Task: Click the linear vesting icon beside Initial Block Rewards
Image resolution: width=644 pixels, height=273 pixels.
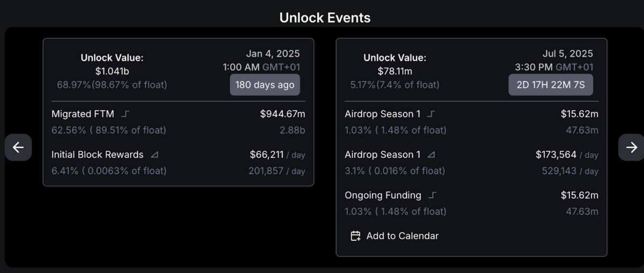Action: click(155, 154)
